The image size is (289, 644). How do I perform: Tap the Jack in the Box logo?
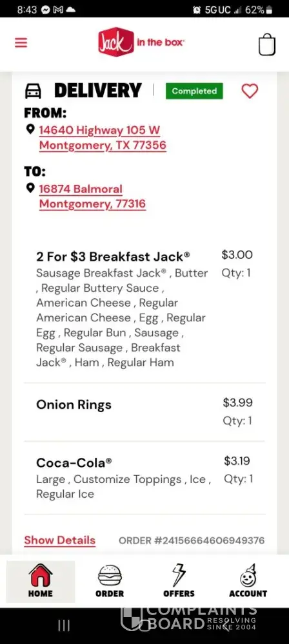[141, 42]
